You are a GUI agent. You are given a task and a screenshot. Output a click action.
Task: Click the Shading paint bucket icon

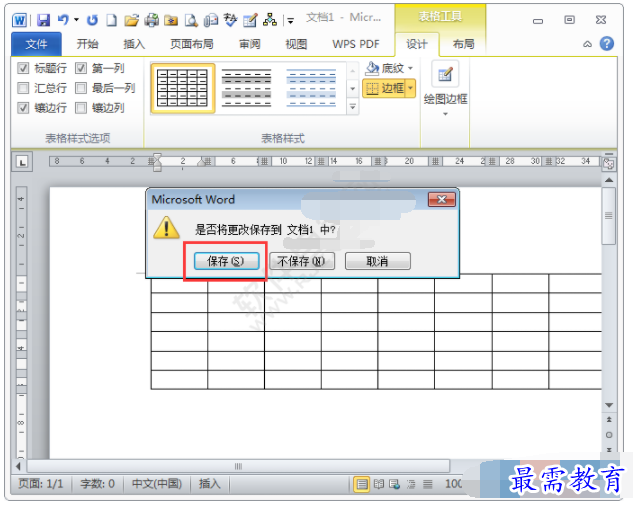coord(372,68)
